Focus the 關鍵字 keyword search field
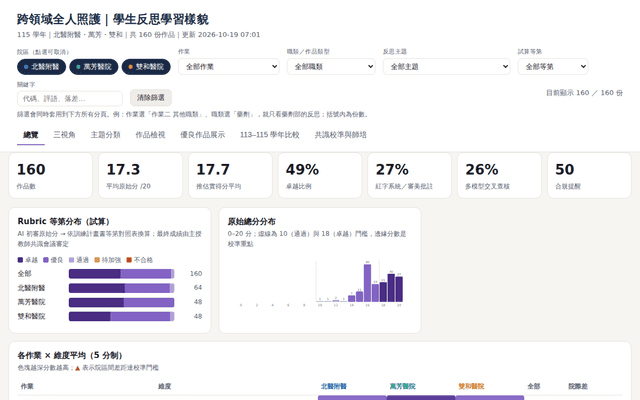The width and height of the screenshot is (640, 400). pyautogui.click(x=70, y=99)
